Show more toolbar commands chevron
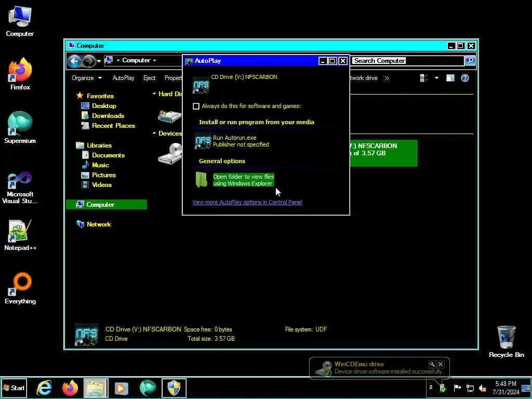The height and width of the screenshot is (399, 532). click(x=387, y=78)
